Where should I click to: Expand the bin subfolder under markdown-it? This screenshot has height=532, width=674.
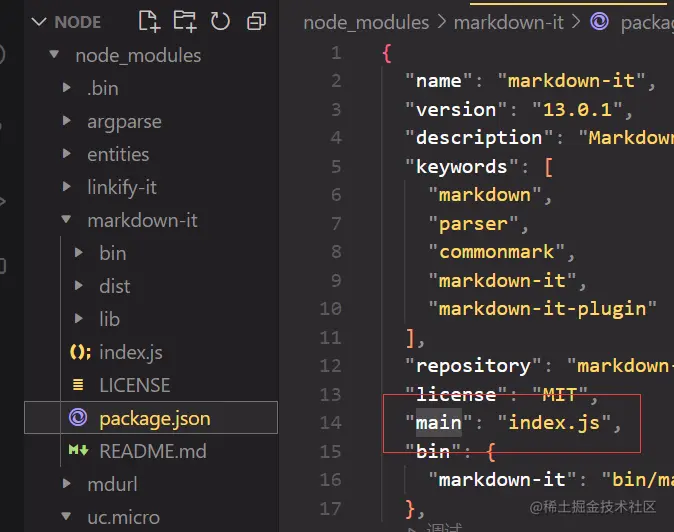pyautogui.click(x=79, y=252)
